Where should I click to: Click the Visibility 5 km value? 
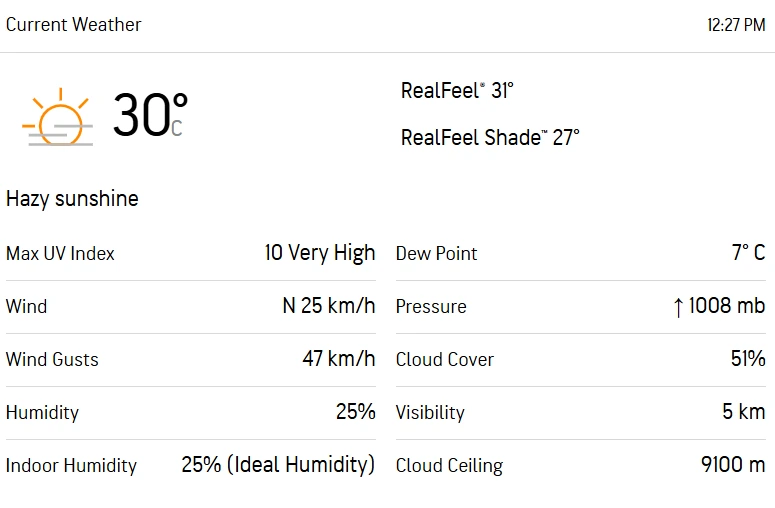click(744, 412)
